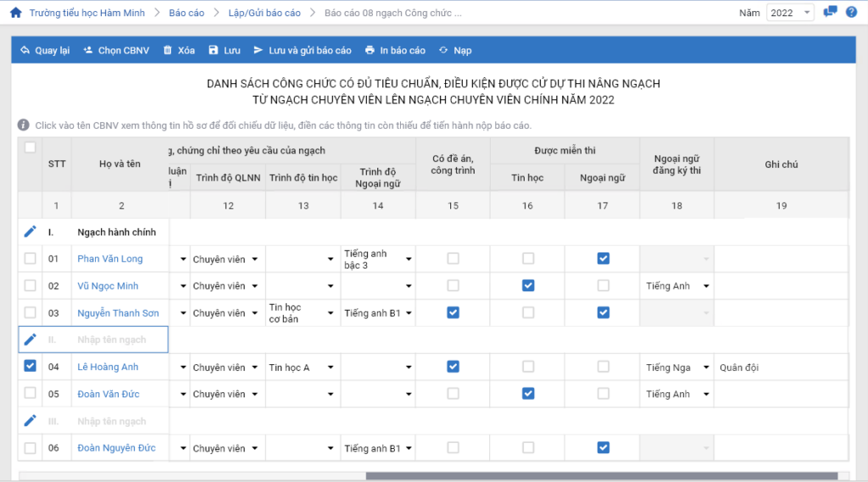
Task: Navigate to Lập/Gửi báo cáo breadcrumb
Action: [264, 13]
